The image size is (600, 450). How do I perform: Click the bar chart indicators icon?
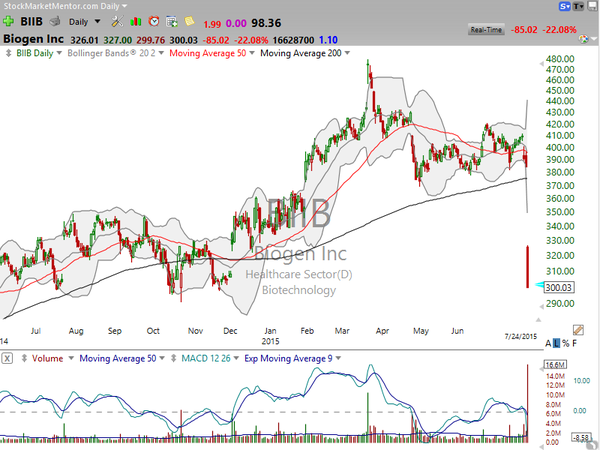(x=135, y=21)
